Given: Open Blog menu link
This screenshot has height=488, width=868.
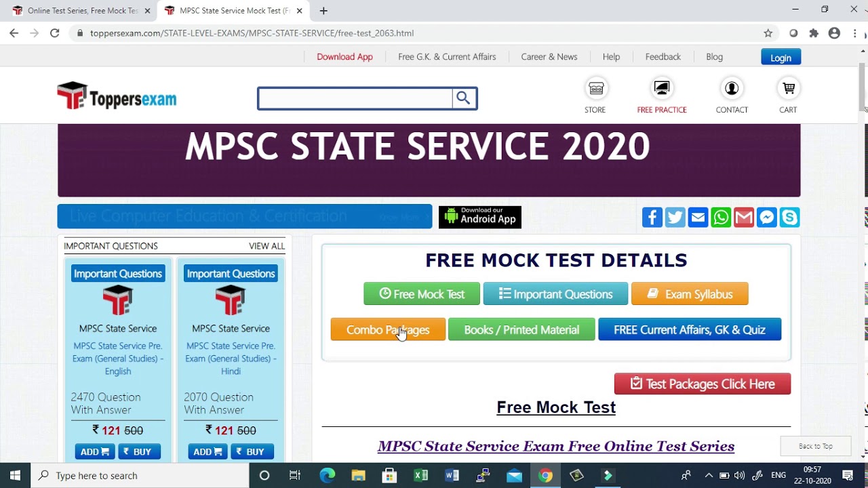Looking at the screenshot, I should (714, 57).
